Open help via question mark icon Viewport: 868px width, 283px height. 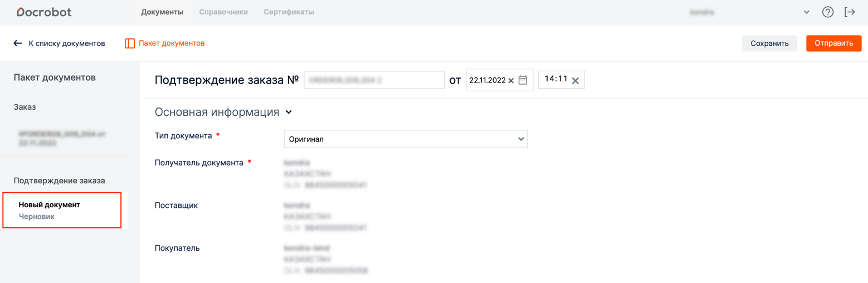(828, 12)
